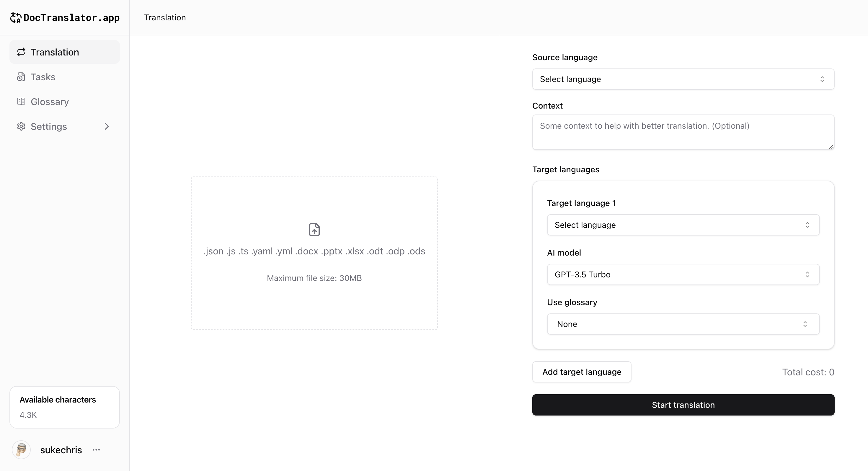Open the Glossary page in the sidebar
This screenshot has height=471, width=868.
coord(50,102)
